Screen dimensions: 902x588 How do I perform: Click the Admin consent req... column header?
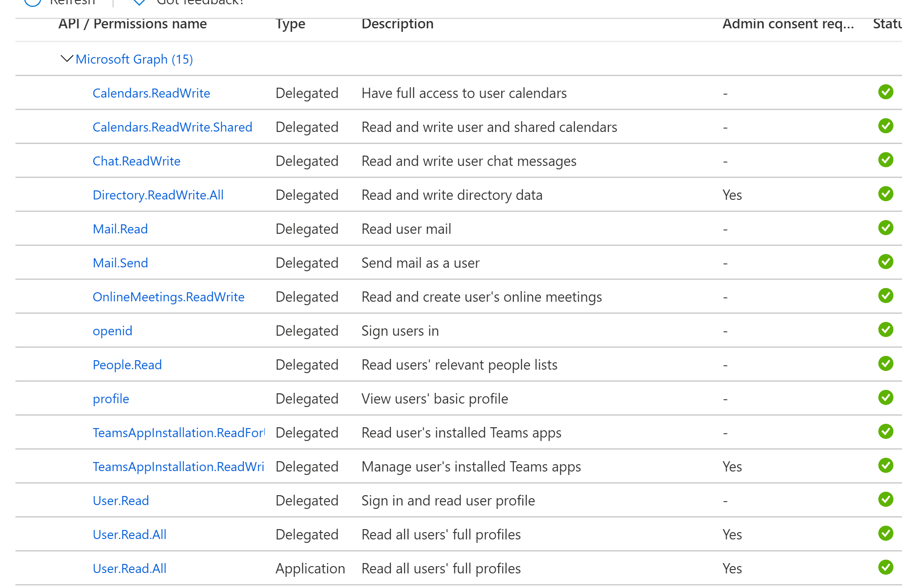[x=788, y=24]
